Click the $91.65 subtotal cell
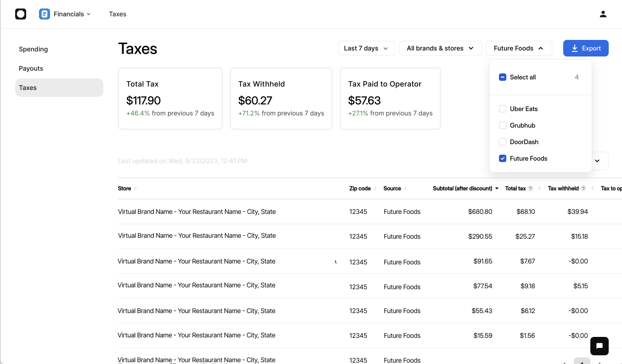 pyautogui.click(x=483, y=261)
